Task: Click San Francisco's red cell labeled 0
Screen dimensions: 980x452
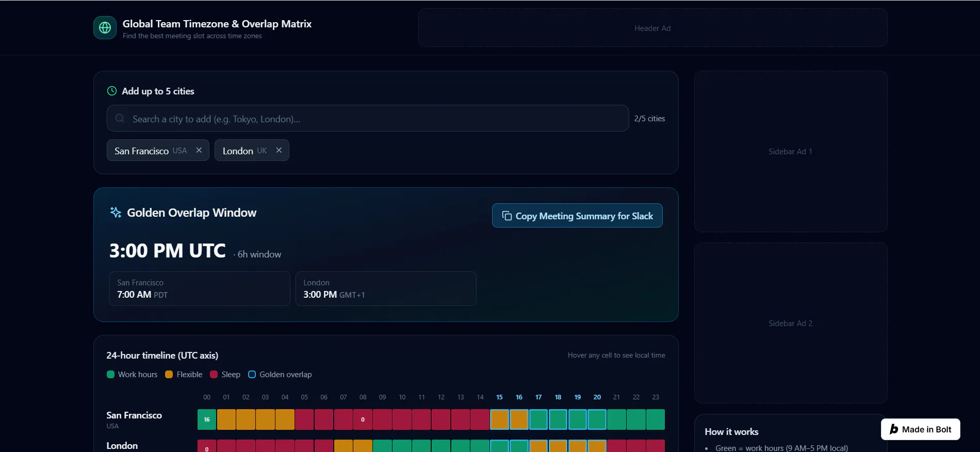Action: [x=363, y=419]
